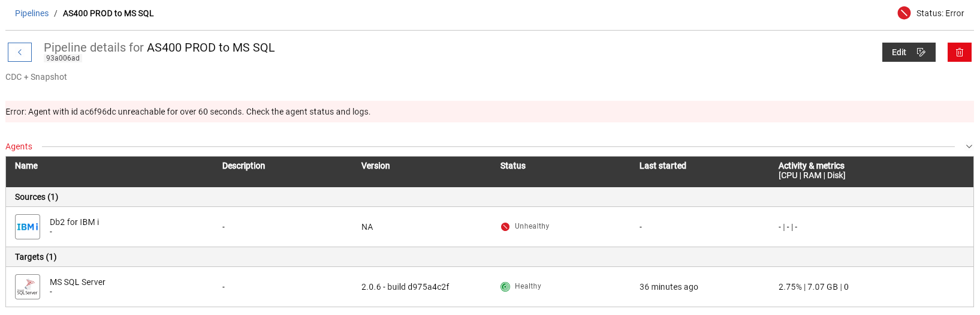
Task: Go back using the left chevron button
Action: click(20, 52)
